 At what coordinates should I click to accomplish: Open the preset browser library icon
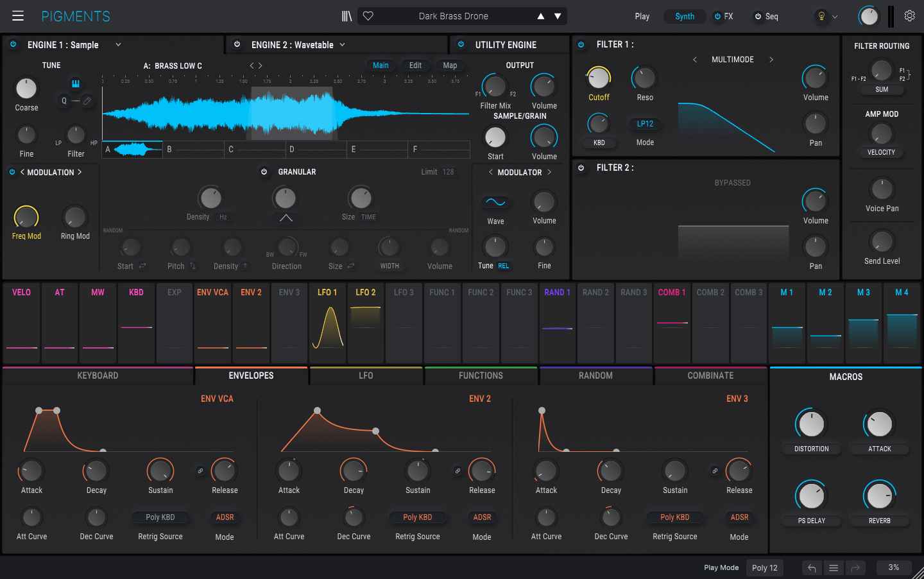(x=346, y=16)
